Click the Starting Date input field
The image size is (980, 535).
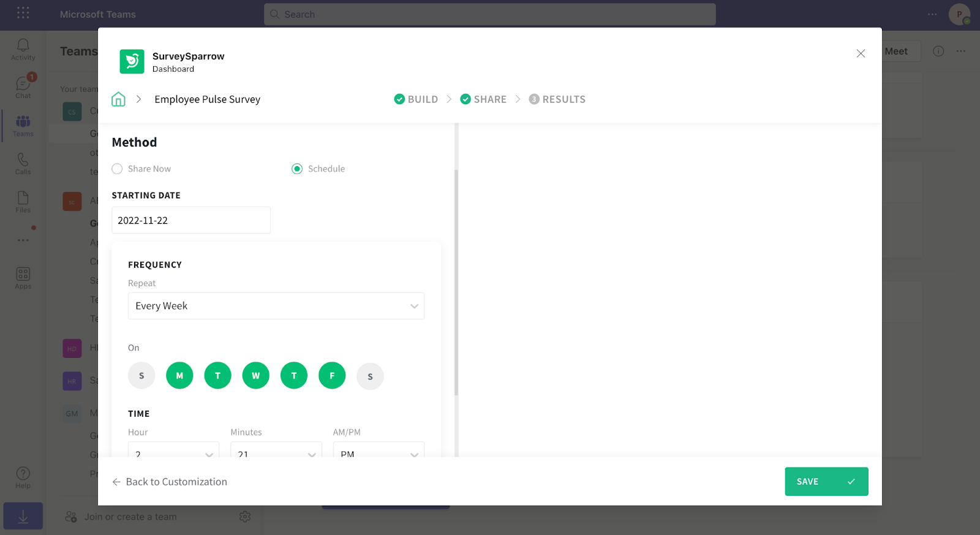tap(191, 220)
